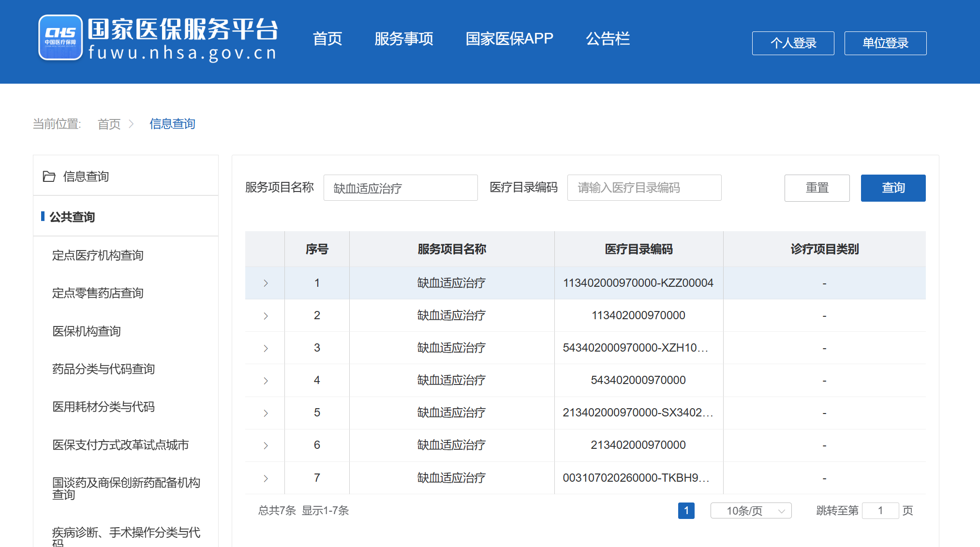The width and height of the screenshot is (980, 547).
Task: Select 定点零售药店查询 in sidebar
Action: pos(98,293)
